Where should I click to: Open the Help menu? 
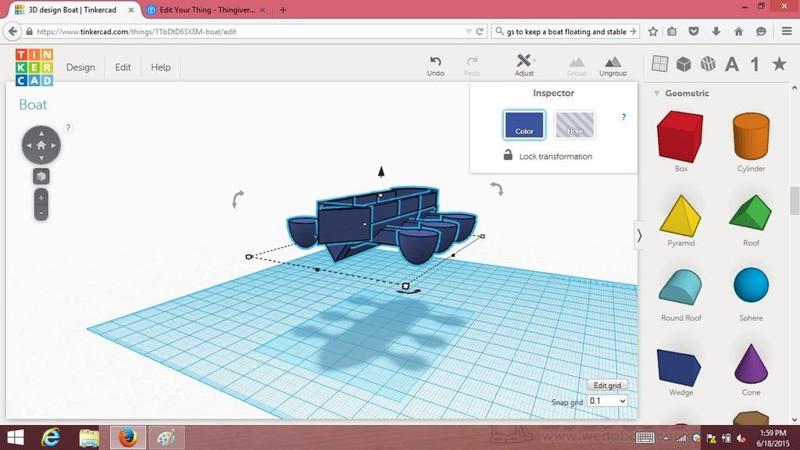pyautogui.click(x=161, y=67)
